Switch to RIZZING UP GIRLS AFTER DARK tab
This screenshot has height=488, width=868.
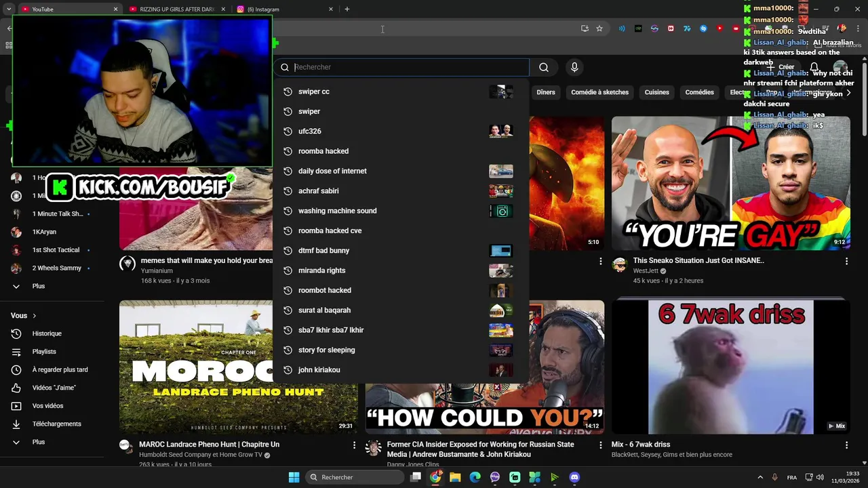[176, 9]
